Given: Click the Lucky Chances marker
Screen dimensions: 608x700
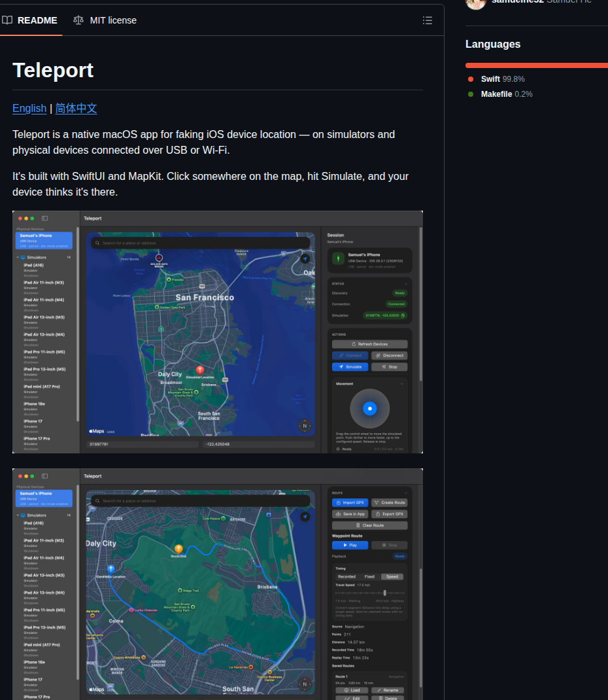Looking at the screenshot, I should tap(131, 610).
